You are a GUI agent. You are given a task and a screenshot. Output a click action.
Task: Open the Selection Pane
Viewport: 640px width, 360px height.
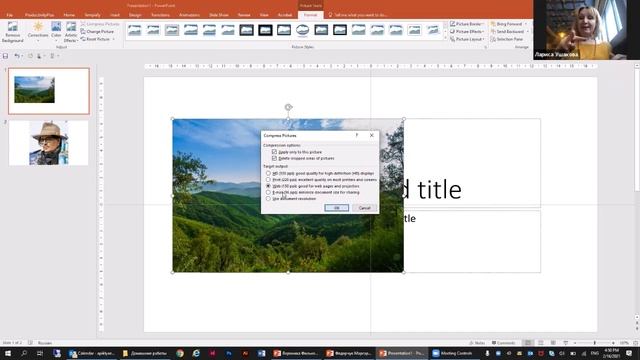[x=506, y=39]
